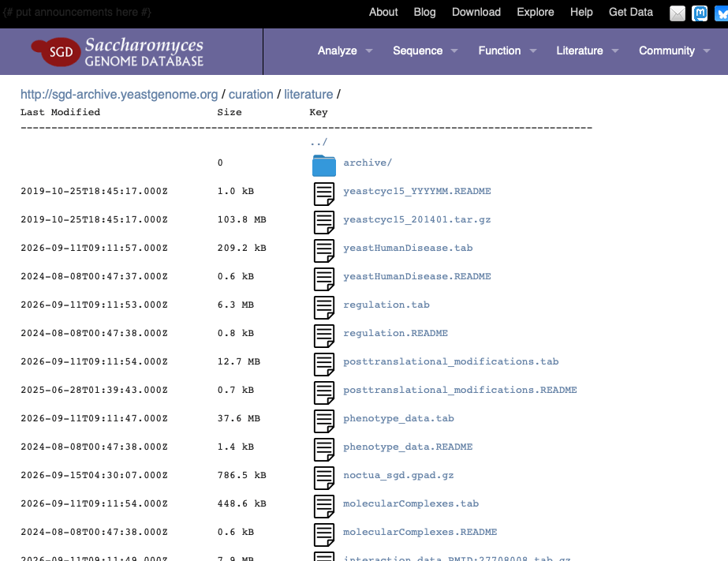Click file icon beside noctua_sgd.gpad.gz

323,477
